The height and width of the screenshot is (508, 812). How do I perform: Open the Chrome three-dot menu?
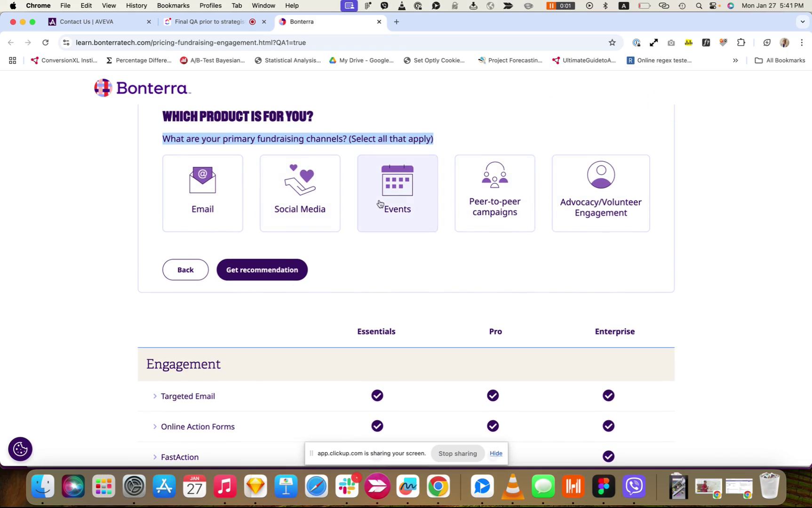point(802,42)
